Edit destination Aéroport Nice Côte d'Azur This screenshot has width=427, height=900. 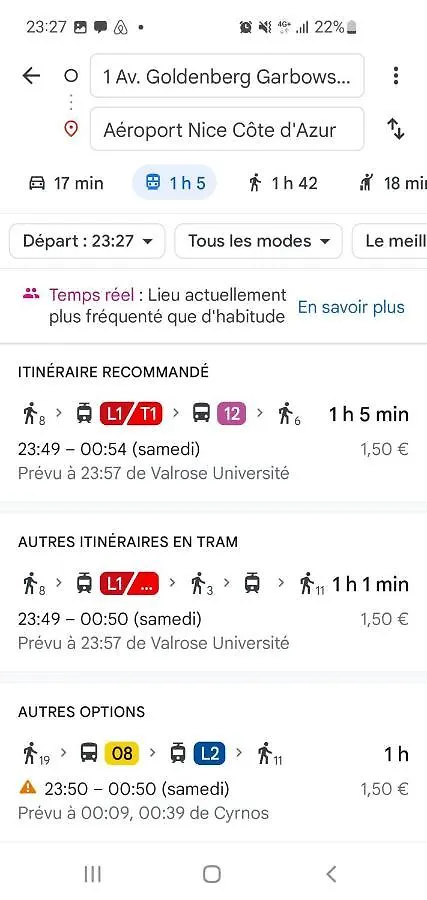pos(227,130)
